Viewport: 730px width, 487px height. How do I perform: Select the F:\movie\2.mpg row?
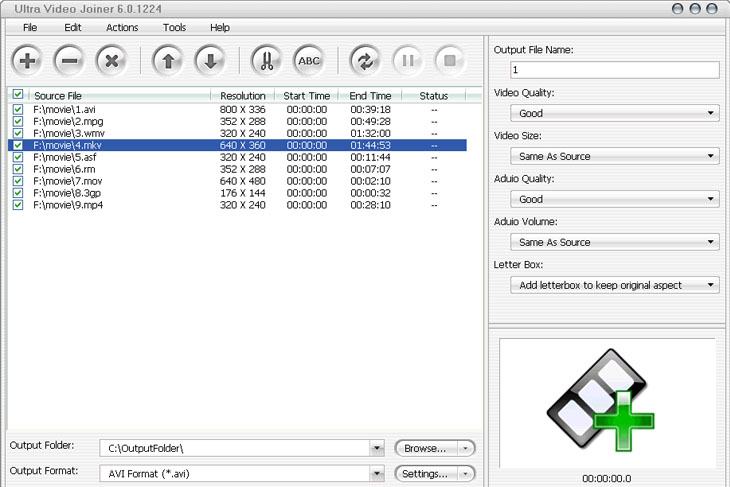pos(237,122)
